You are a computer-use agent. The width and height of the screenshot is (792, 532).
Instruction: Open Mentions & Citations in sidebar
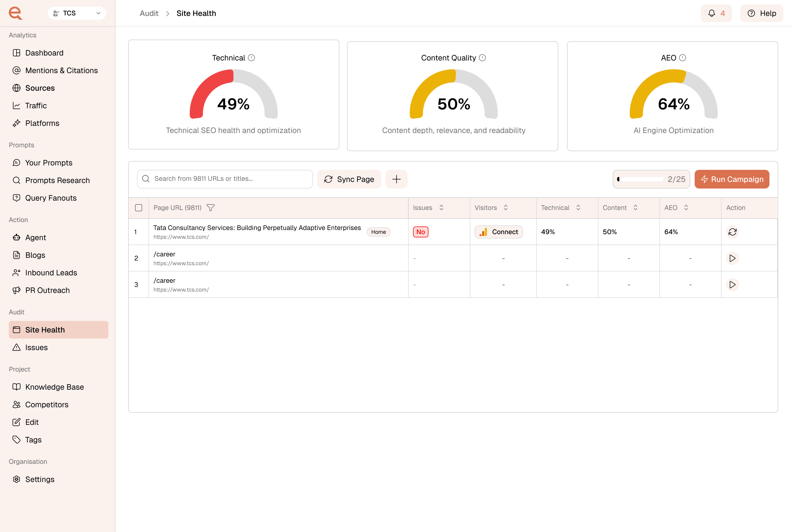click(x=61, y=70)
